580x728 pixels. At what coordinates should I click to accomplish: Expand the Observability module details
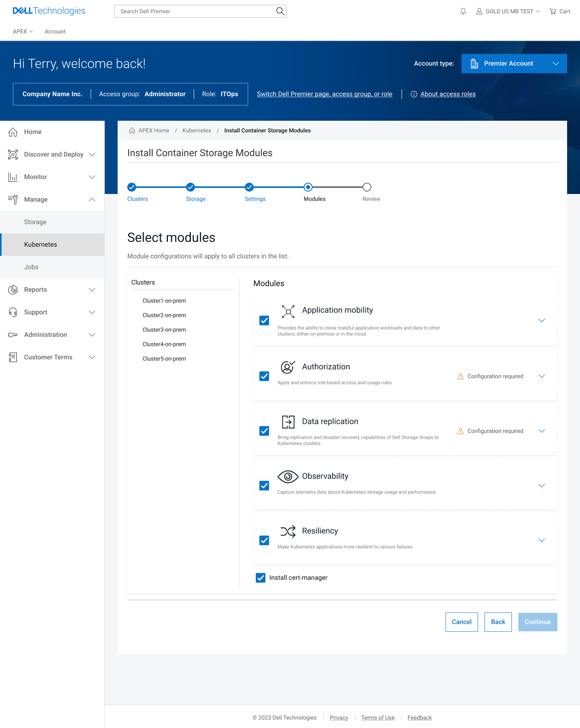click(542, 486)
